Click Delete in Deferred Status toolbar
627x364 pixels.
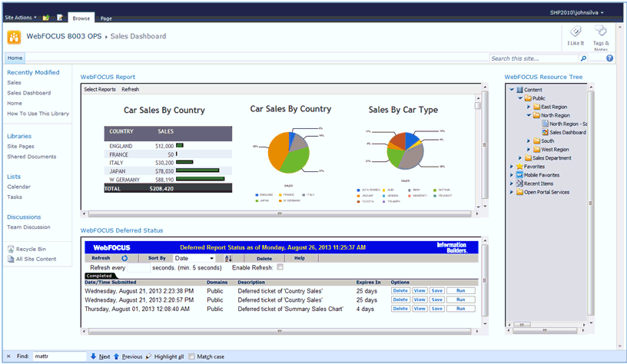coord(264,259)
